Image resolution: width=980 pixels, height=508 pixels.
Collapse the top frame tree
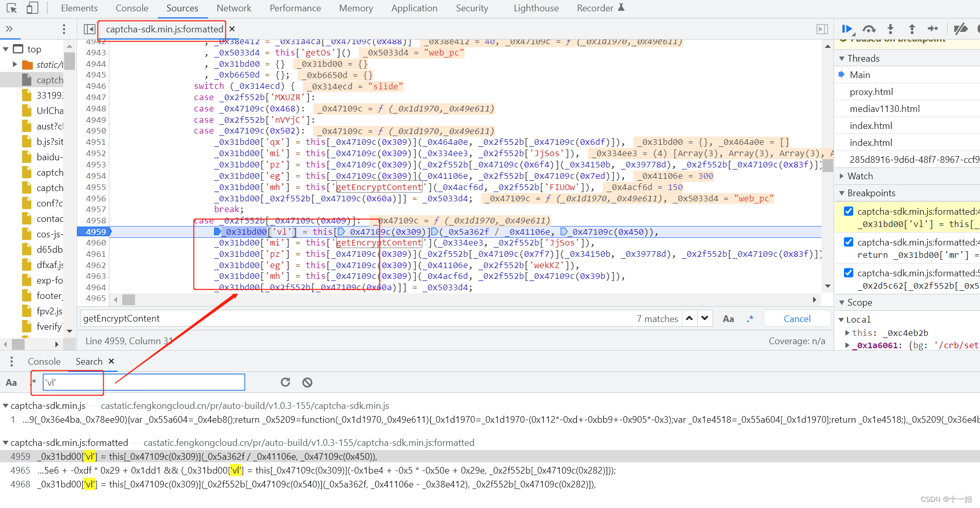tap(6, 49)
